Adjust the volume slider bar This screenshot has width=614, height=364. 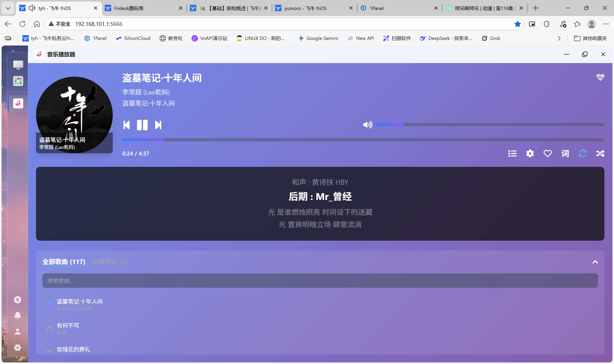[490, 125]
